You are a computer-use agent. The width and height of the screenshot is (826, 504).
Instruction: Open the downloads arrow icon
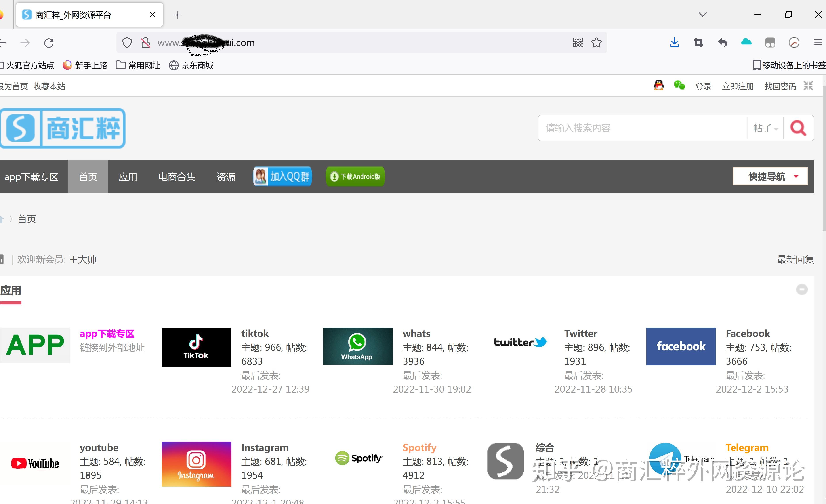[x=674, y=43]
